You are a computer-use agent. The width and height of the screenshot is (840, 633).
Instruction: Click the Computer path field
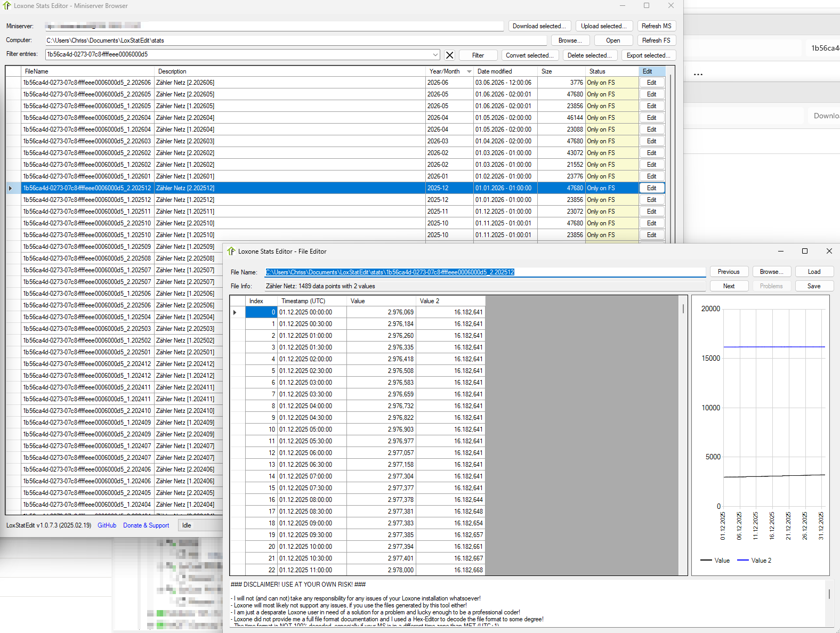click(x=296, y=40)
